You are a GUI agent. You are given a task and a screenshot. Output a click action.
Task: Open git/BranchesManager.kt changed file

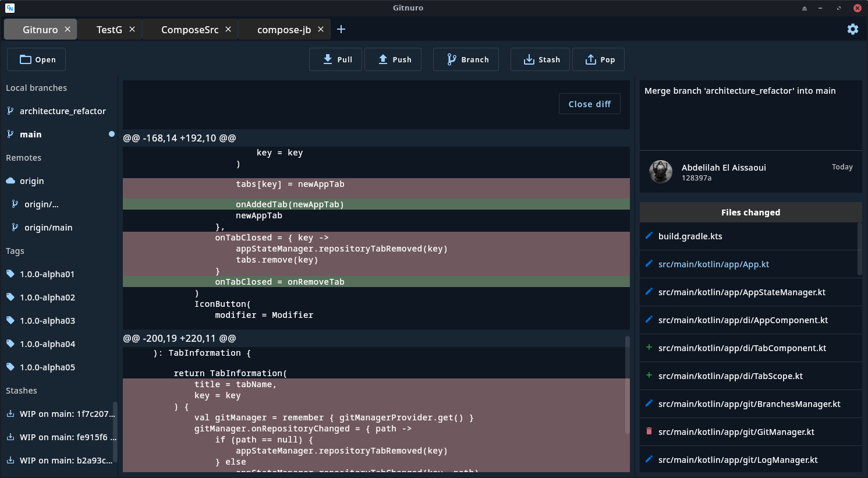[750, 404]
